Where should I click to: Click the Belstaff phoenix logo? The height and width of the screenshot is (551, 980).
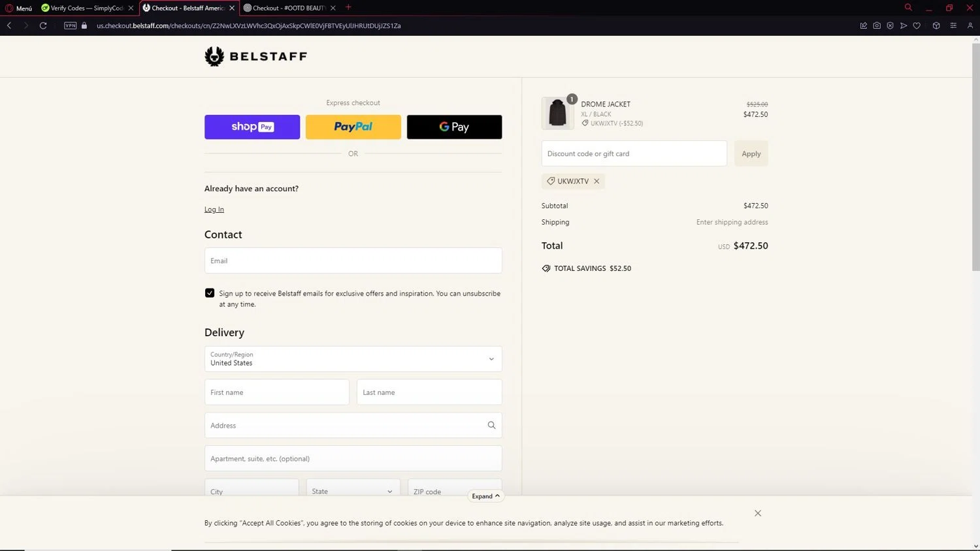[x=255, y=56]
